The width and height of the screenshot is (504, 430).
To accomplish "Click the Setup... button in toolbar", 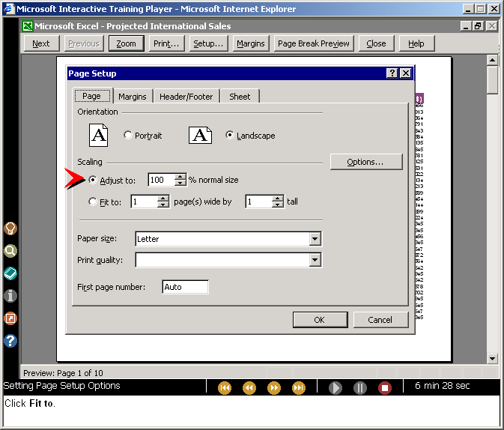I will click(x=208, y=43).
